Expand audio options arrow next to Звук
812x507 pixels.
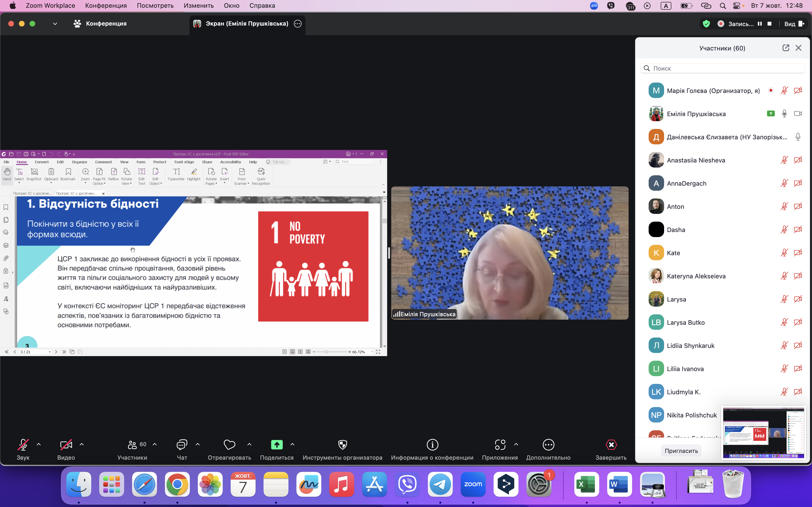[x=39, y=444]
